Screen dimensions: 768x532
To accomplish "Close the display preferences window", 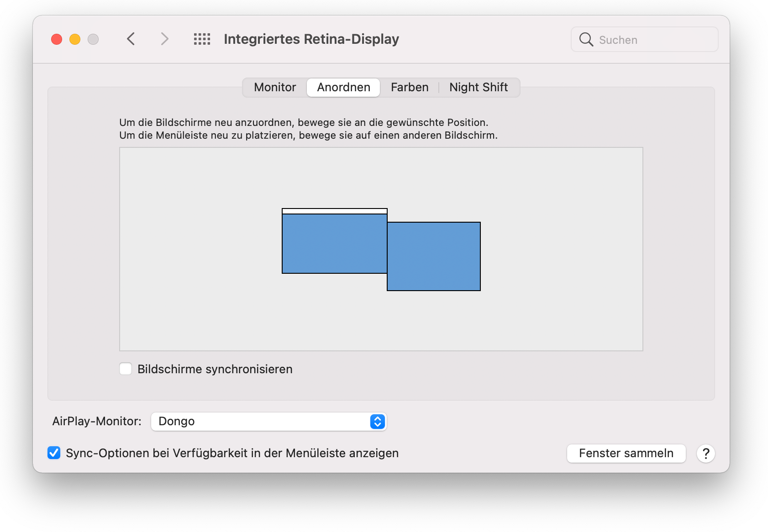I will pos(57,39).
